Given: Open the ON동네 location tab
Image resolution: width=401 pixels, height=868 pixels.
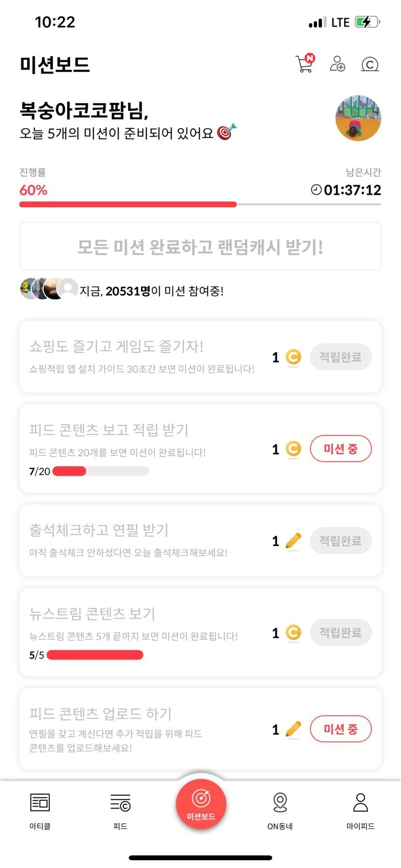Looking at the screenshot, I should click(x=280, y=803).
